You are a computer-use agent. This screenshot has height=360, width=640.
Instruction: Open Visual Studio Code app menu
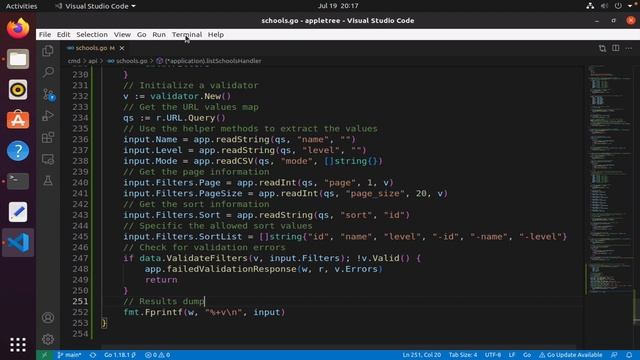tap(95, 6)
